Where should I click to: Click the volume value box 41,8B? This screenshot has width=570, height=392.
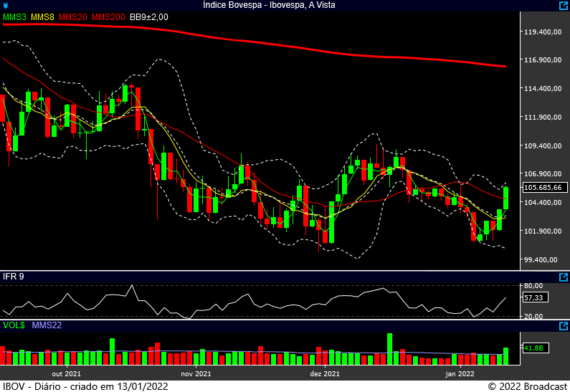pos(534,348)
